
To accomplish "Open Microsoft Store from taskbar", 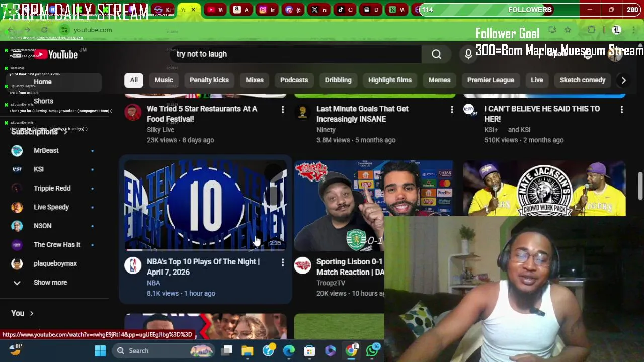I will (309, 350).
